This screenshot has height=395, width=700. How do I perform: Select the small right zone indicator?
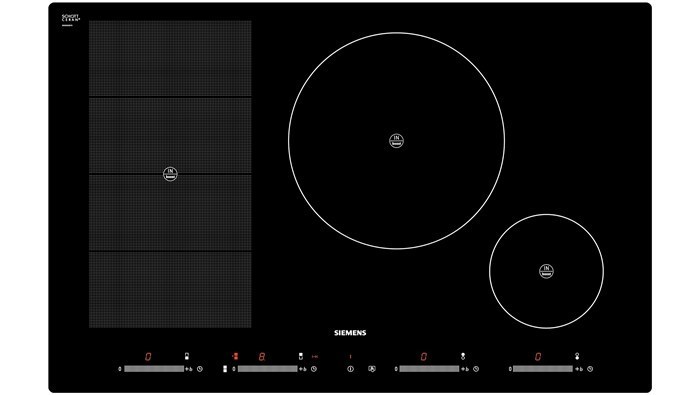pyautogui.click(x=577, y=356)
